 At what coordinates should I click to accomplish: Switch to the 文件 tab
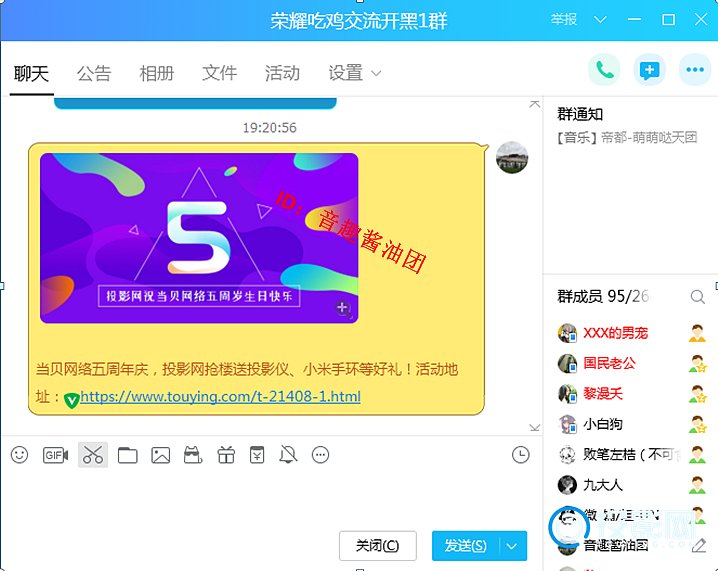click(x=219, y=73)
